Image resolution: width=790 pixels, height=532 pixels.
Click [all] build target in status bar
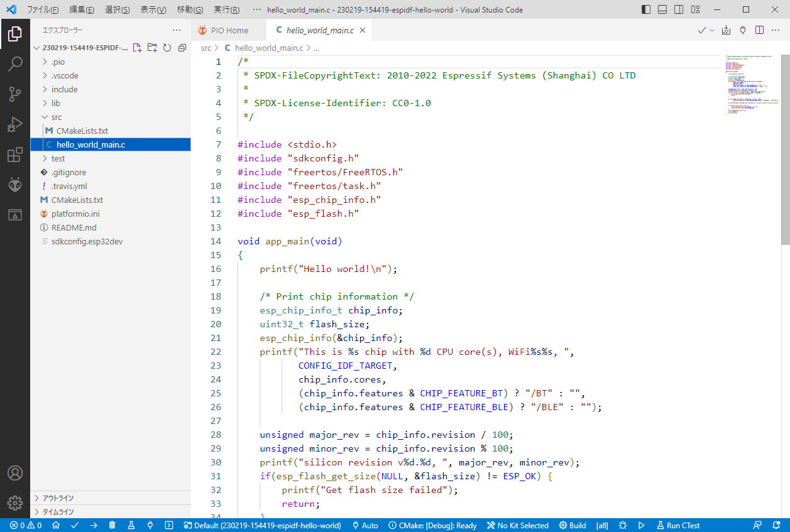pyautogui.click(x=602, y=525)
